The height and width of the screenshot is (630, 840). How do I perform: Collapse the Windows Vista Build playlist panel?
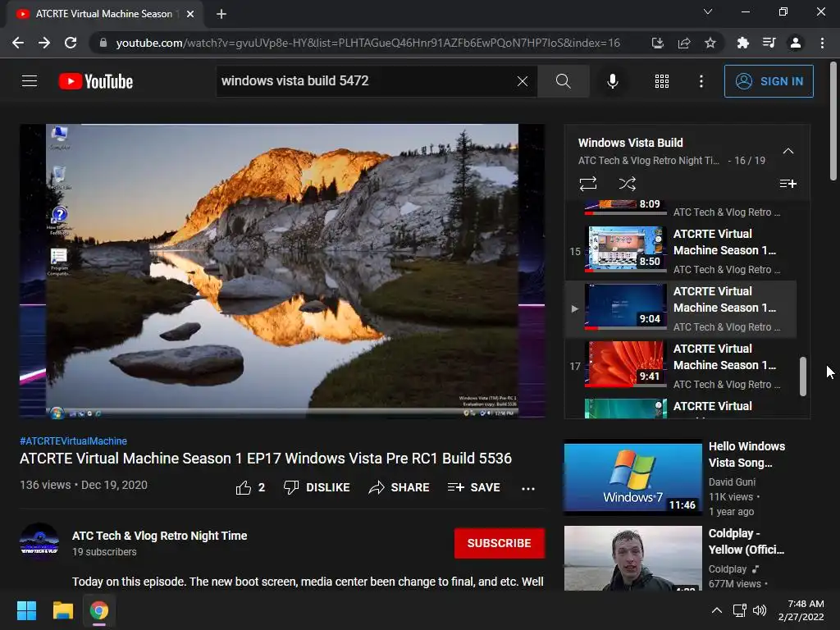pos(788,151)
